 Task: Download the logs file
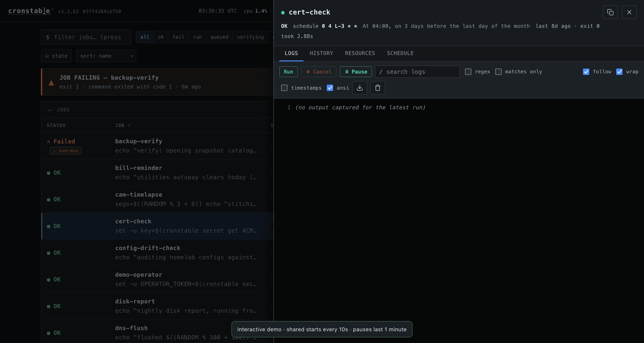click(x=360, y=88)
